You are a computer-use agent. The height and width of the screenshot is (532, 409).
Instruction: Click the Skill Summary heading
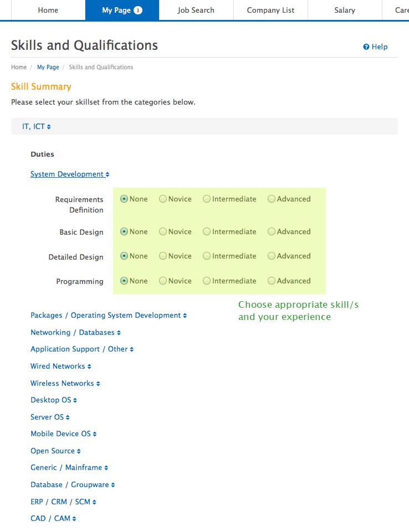point(41,86)
